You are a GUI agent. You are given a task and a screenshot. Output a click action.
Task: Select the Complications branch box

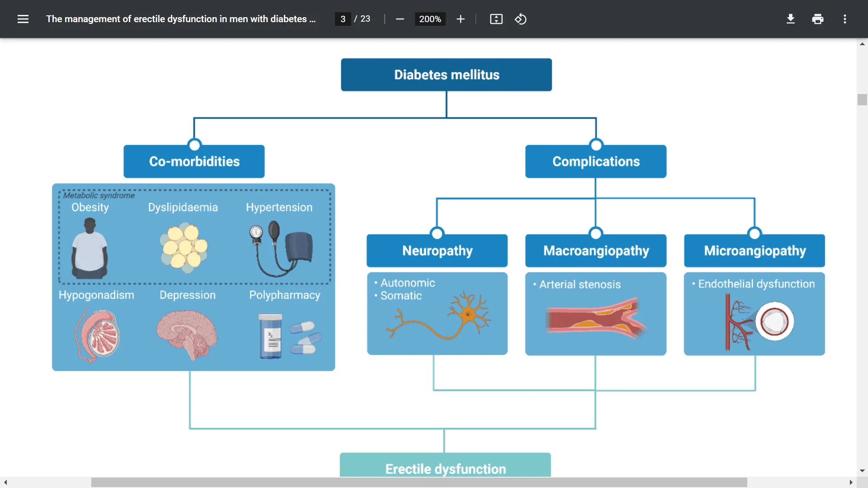[595, 161]
